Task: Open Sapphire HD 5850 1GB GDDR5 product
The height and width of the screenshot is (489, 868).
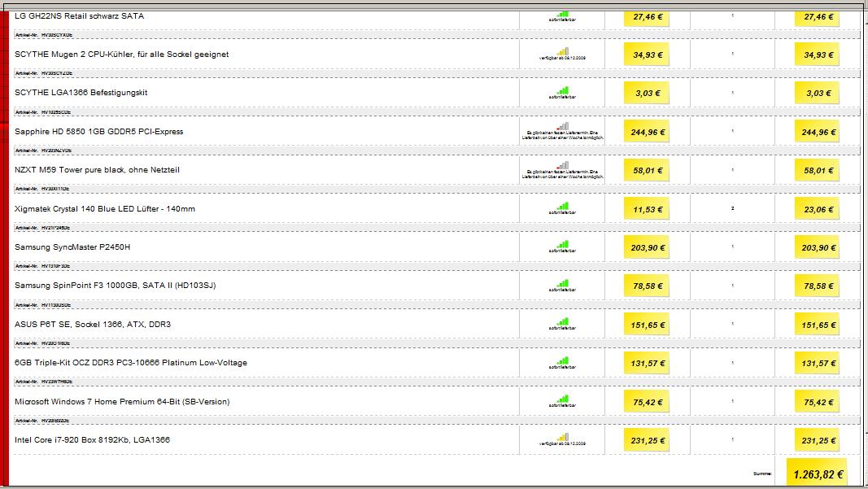Action: coord(98,131)
